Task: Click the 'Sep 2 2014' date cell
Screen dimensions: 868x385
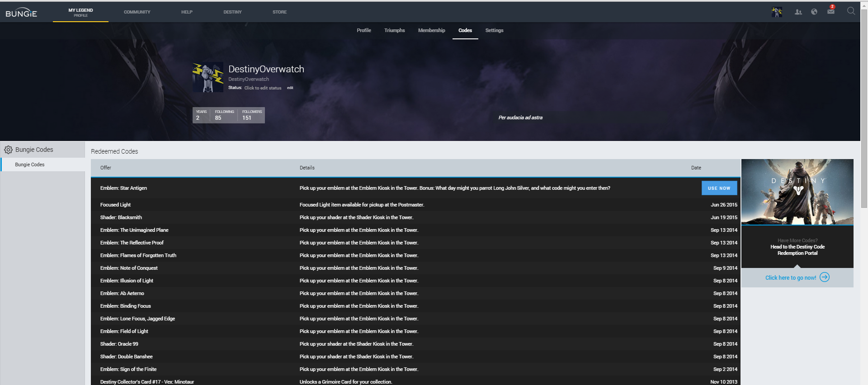Action: [725, 369]
